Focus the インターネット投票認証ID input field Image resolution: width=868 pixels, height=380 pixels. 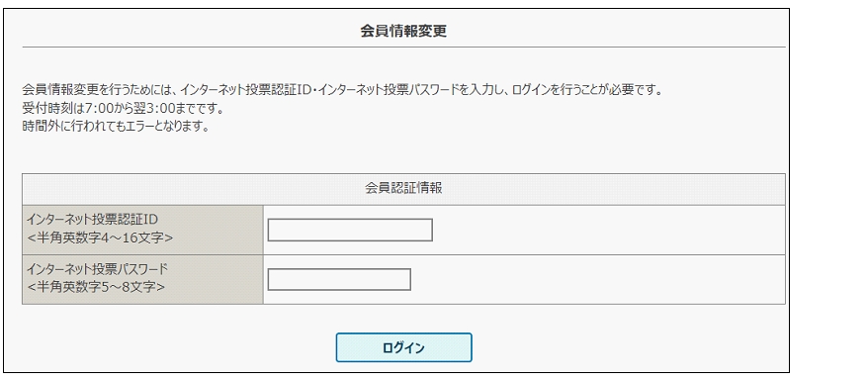pyautogui.click(x=350, y=230)
